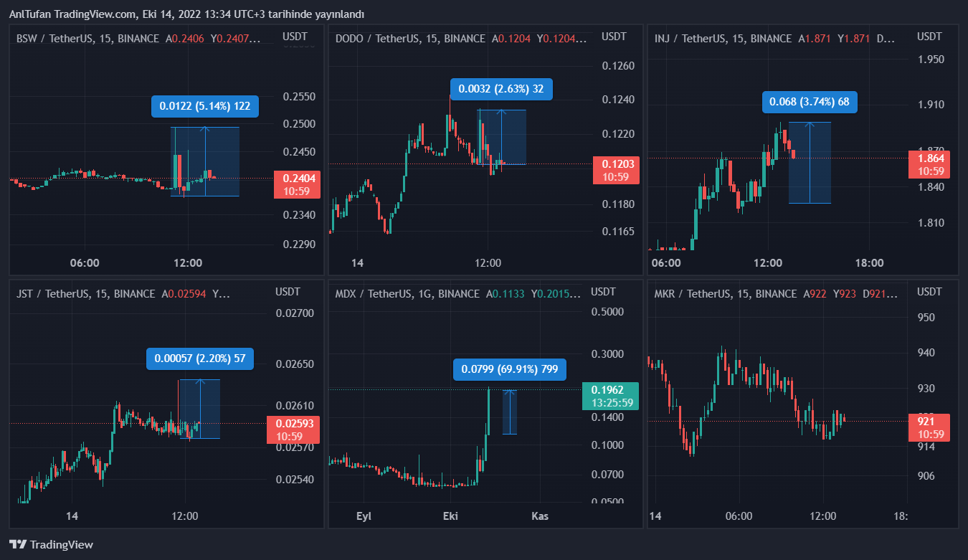Select the MKR / TetherUS chart title

pyautogui.click(x=725, y=293)
